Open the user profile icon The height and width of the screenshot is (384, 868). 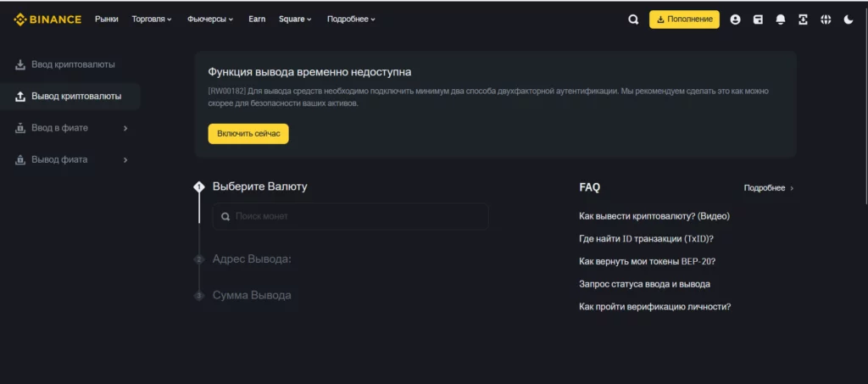735,19
